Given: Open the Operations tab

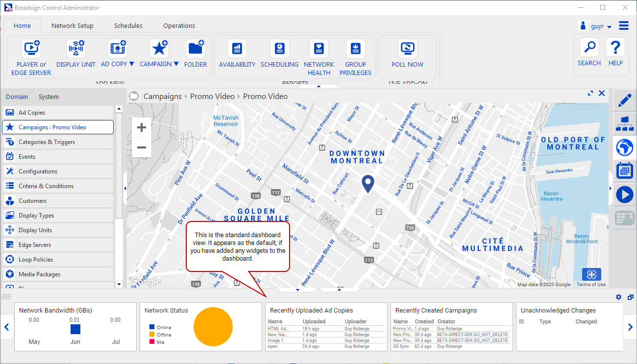Looking at the screenshot, I should click(x=179, y=25).
